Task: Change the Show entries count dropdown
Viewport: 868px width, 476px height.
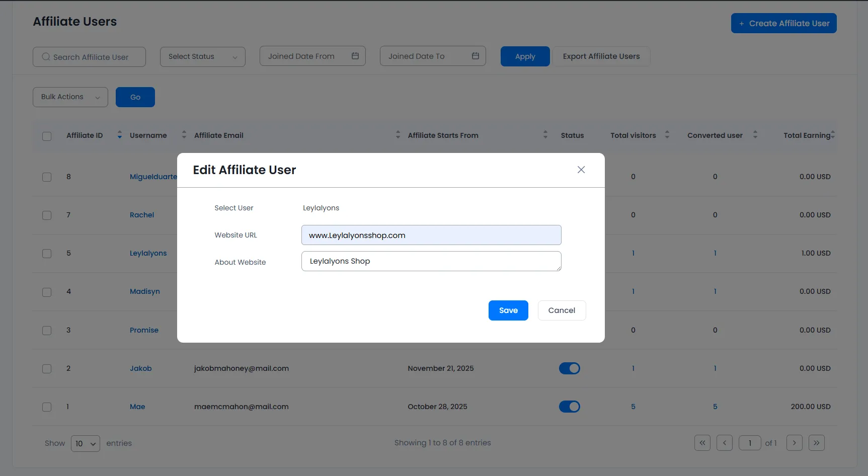Action: click(x=85, y=443)
